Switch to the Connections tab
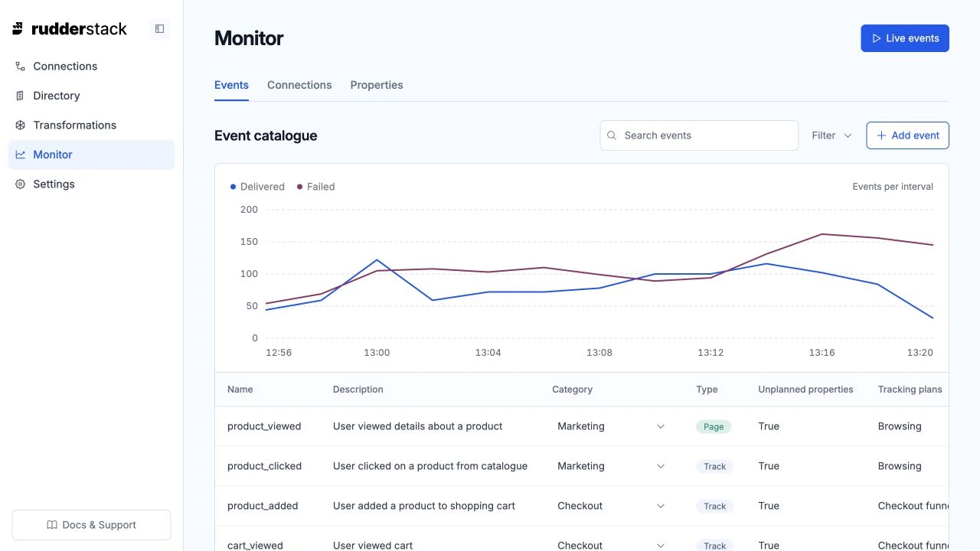Screen dimensions: 980x551 (299, 85)
